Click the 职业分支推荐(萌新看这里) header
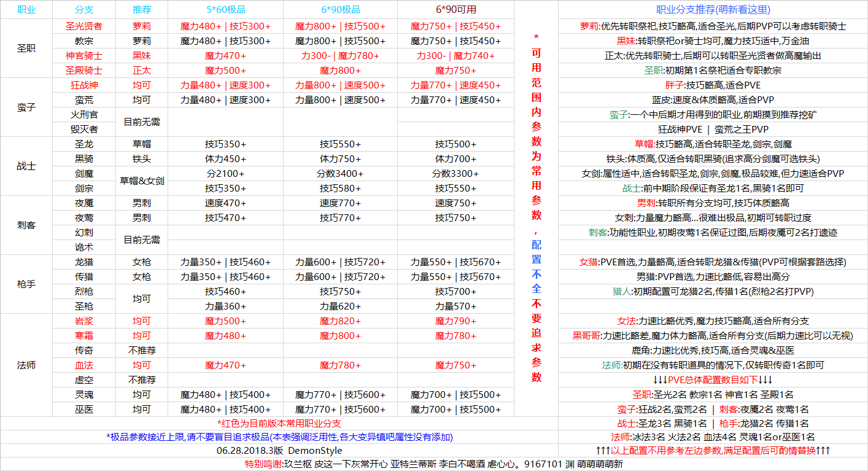Viewport: 868px width, 471px height. (x=713, y=10)
